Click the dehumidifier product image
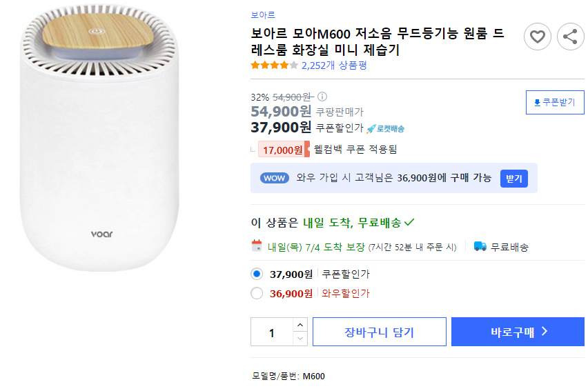Viewport: 588px width, 391px height. coord(99,138)
